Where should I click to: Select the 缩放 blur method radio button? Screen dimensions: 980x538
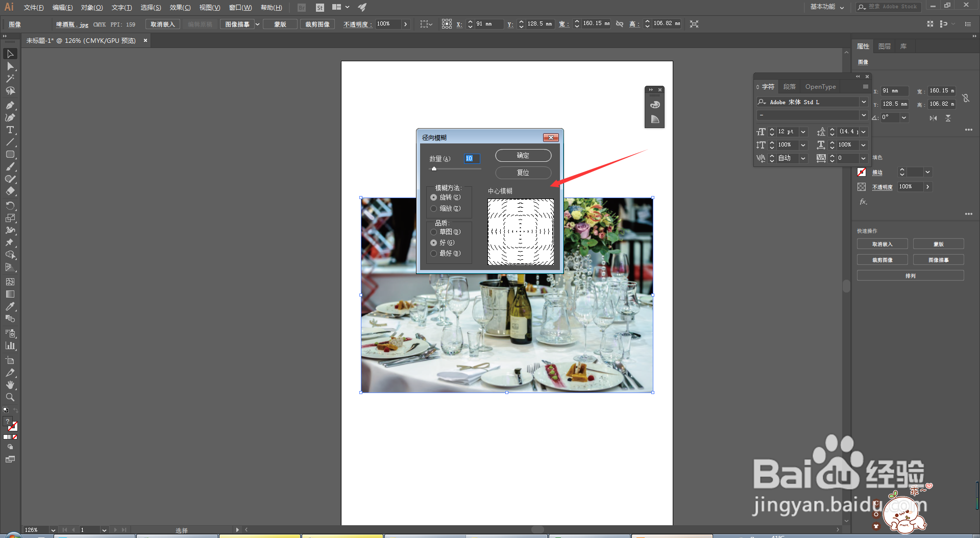pos(434,209)
